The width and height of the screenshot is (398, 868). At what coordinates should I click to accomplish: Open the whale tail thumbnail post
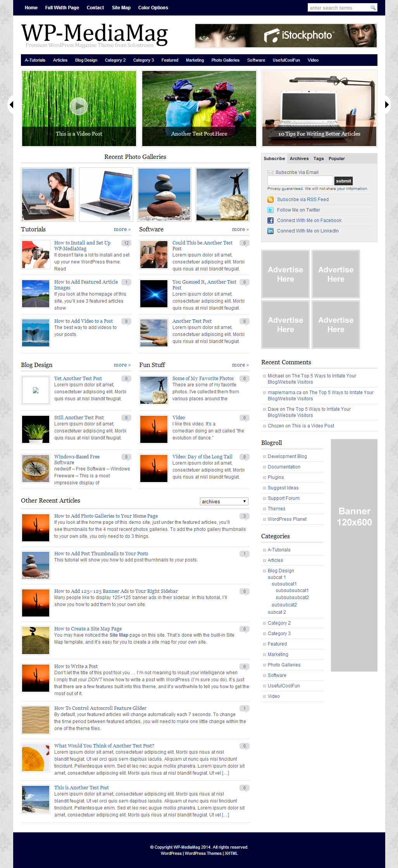pos(36,333)
